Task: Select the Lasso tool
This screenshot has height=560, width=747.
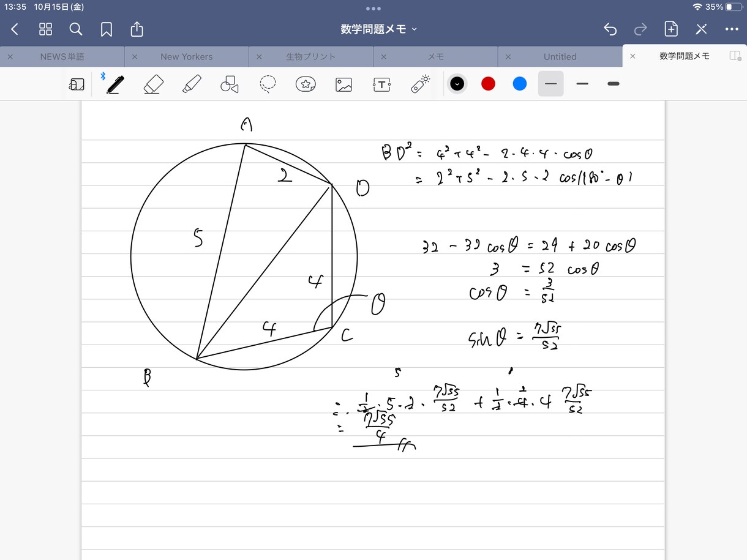Action: pos(268,84)
